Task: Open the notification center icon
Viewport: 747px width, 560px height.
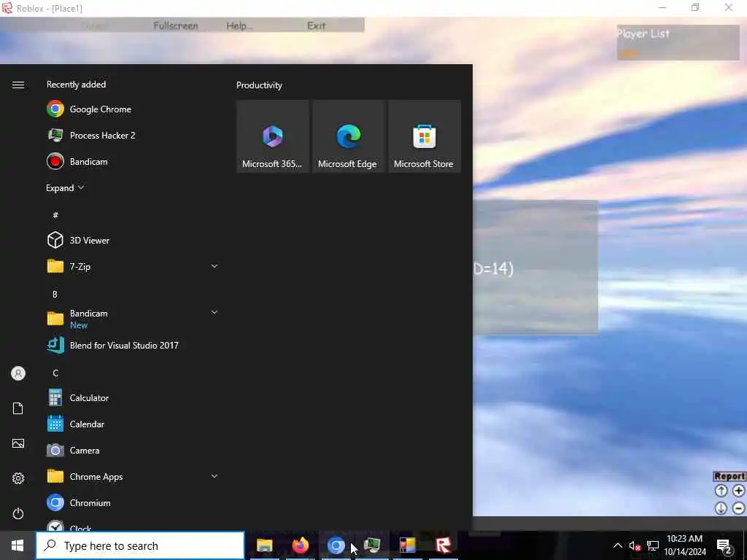Action: point(724,545)
